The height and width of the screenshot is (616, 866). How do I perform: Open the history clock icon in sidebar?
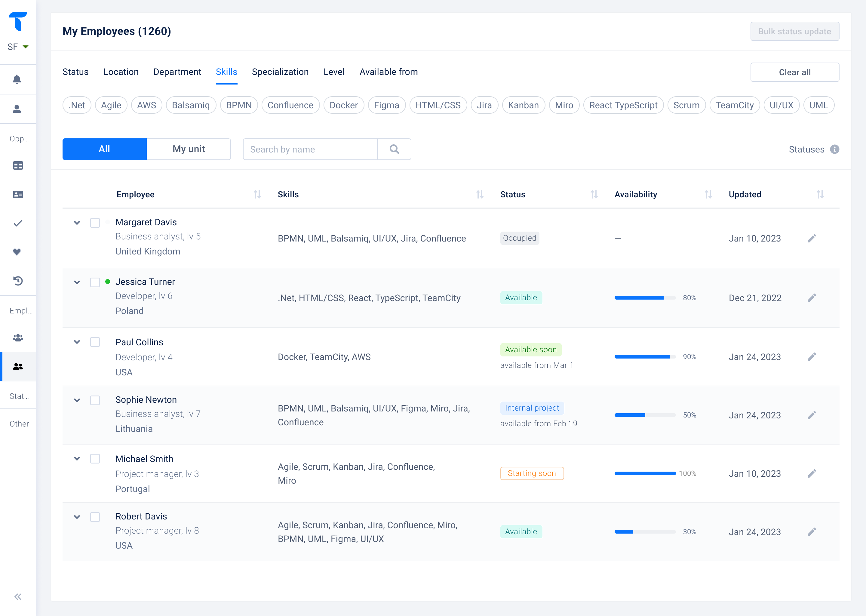[x=18, y=281]
